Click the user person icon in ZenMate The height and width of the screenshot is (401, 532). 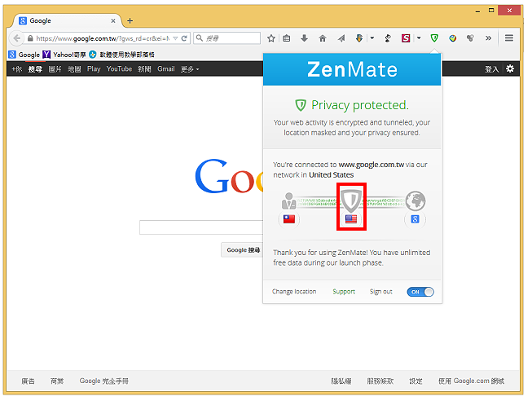[288, 200]
